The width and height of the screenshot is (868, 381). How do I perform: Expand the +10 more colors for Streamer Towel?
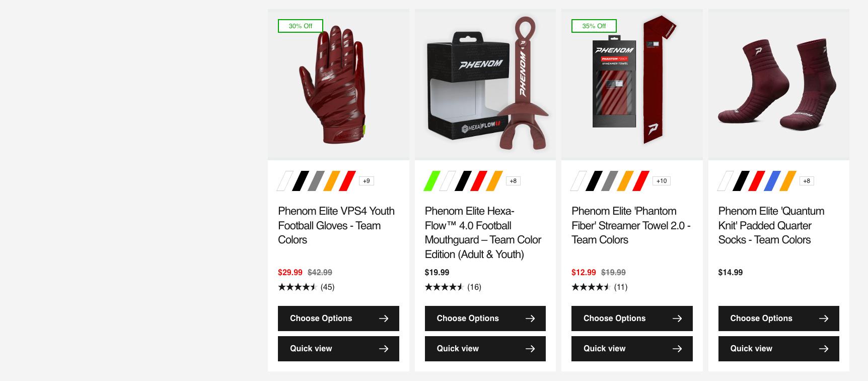point(662,181)
